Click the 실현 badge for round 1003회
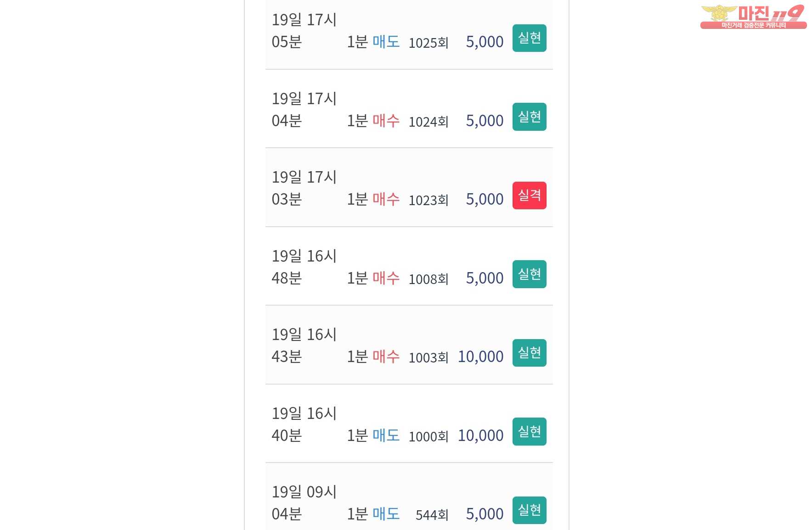The image size is (812, 530). click(529, 353)
